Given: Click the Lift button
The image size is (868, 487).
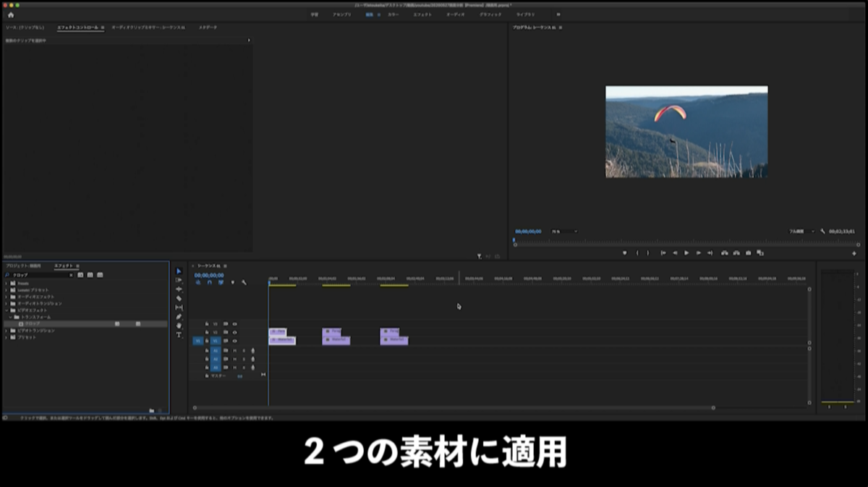Looking at the screenshot, I should 725,253.
